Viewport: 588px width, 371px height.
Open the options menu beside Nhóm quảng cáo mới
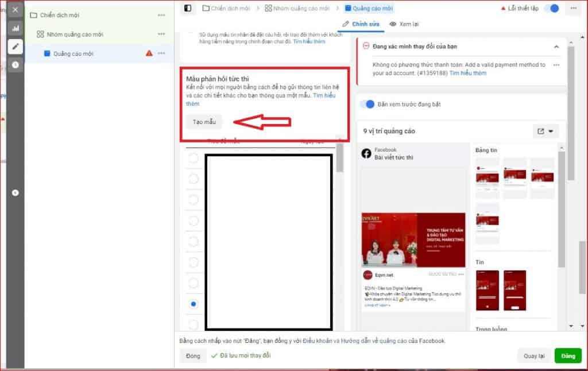161,34
